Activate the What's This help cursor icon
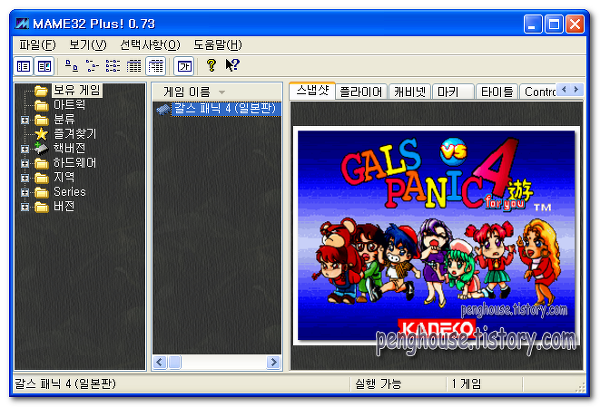This screenshot has height=407, width=600. [232, 65]
